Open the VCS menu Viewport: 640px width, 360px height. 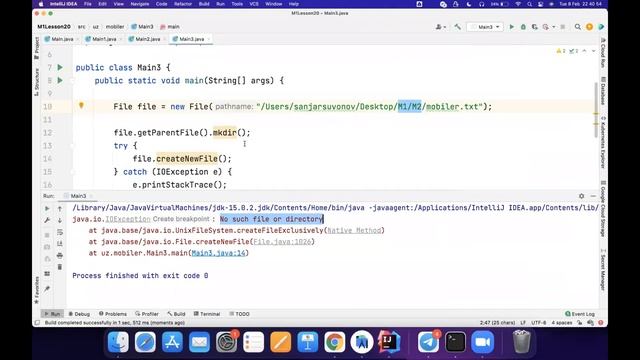[254, 4]
